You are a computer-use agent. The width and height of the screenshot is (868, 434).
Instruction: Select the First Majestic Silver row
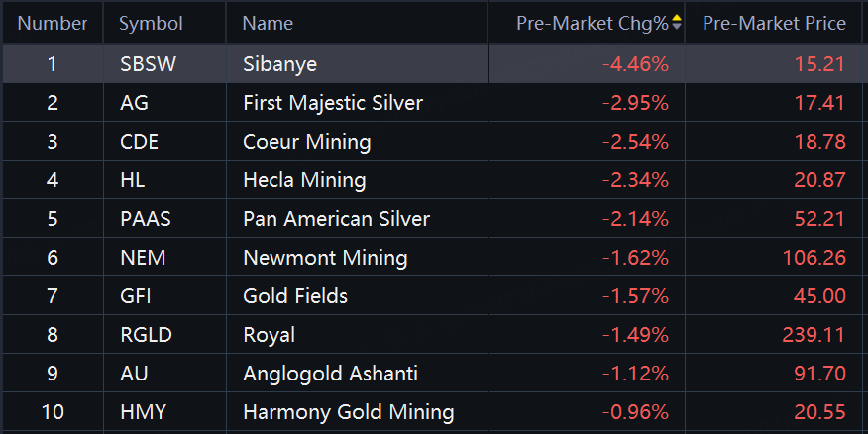(x=332, y=103)
